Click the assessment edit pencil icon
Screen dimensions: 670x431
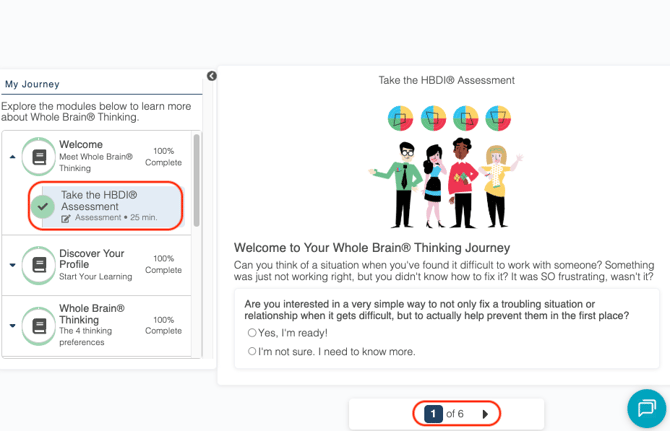coord(66,218)
